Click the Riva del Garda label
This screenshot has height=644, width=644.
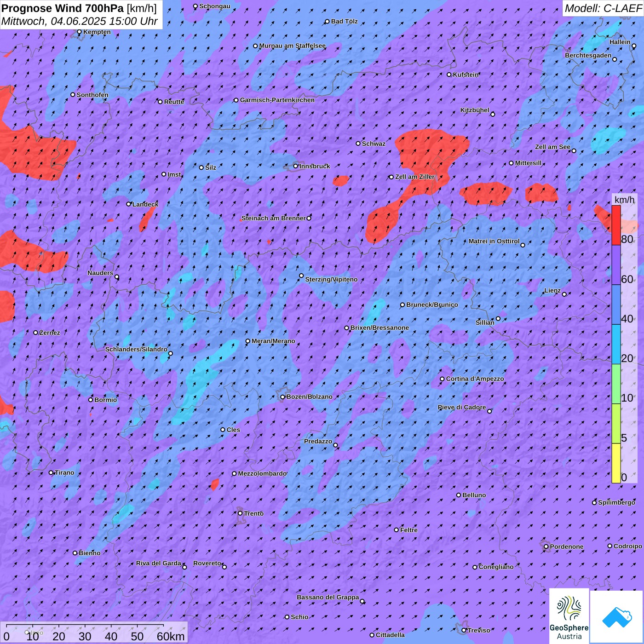159,563
